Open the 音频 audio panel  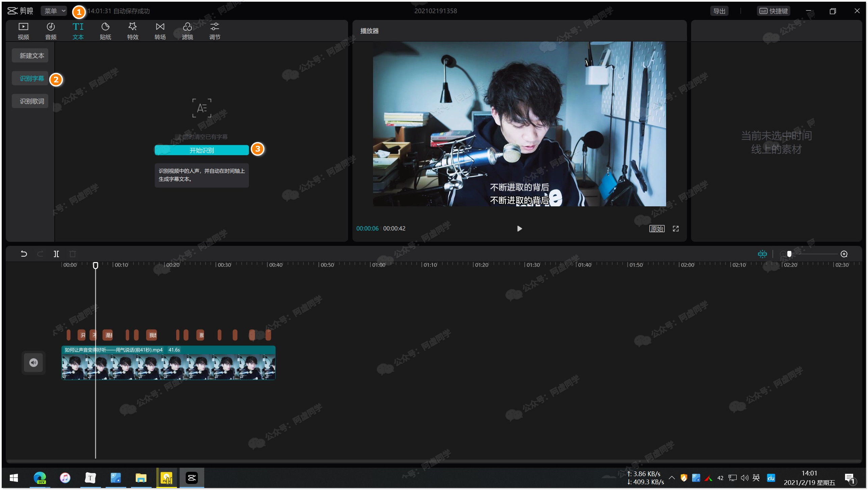pyautogui.click(x=51, y=31)
